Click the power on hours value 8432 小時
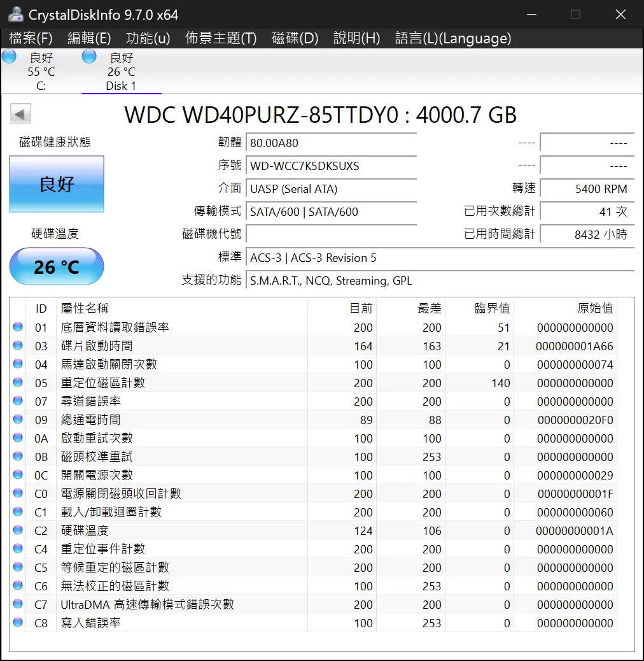This screenshot has width=644, height=661. (587, 234)
